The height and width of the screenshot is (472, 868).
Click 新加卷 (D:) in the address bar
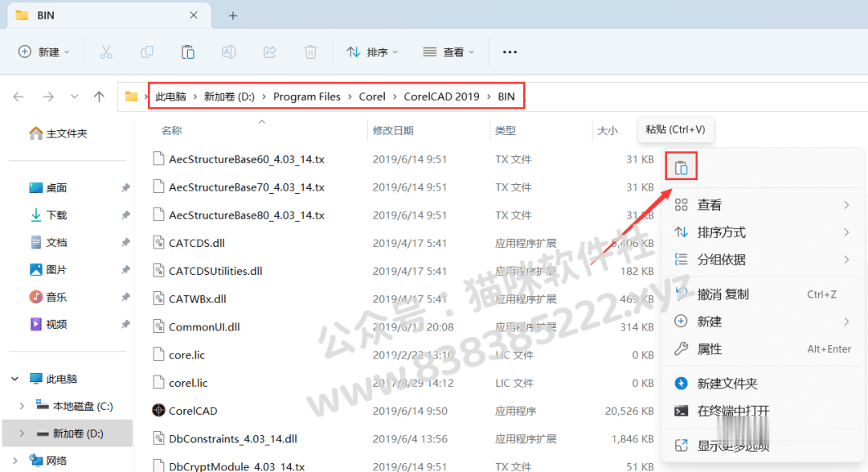tap(229, 97)
